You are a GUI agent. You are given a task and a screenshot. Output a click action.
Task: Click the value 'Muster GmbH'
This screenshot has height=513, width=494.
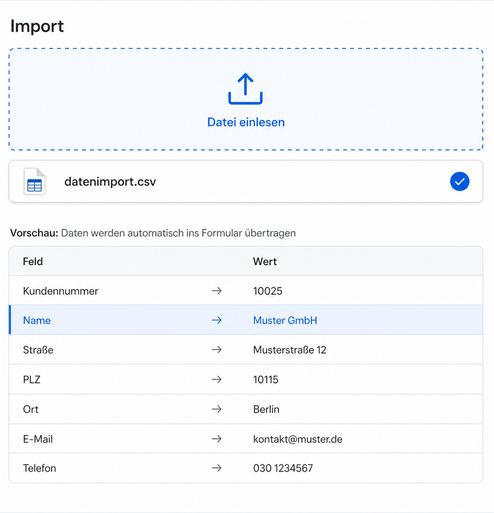coord(285,320)
